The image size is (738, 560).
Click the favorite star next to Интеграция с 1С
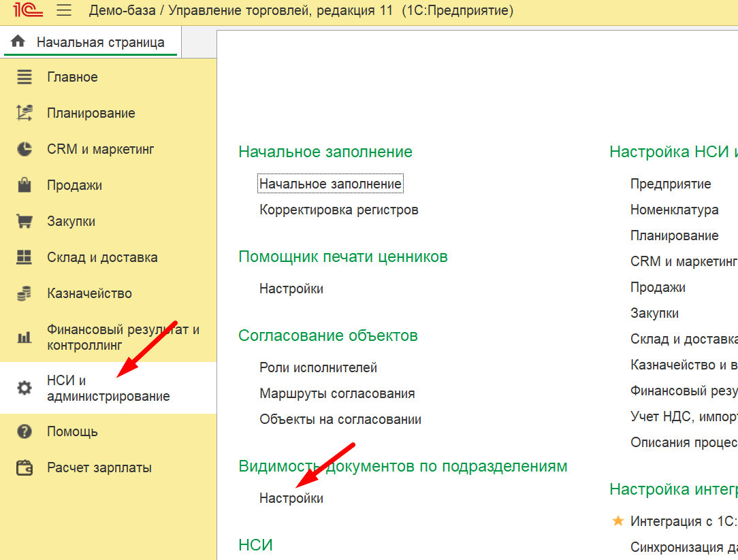(x=618, y=521)
